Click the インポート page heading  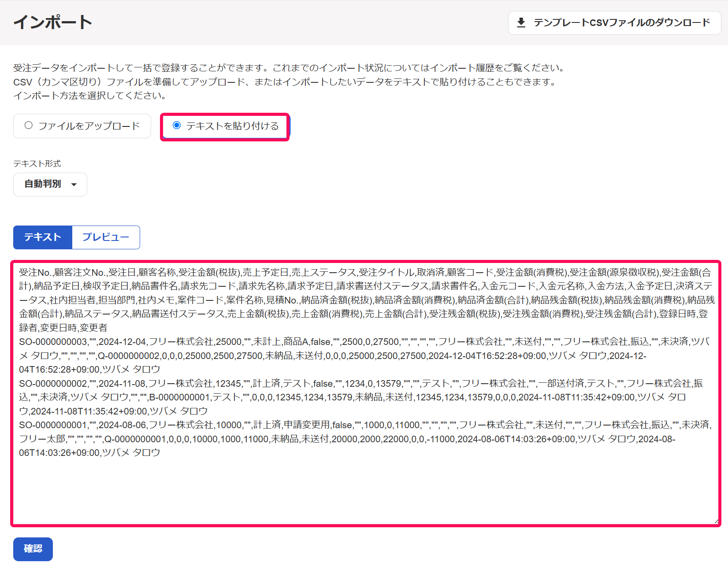pyautogui.click(x=53, y=22)
